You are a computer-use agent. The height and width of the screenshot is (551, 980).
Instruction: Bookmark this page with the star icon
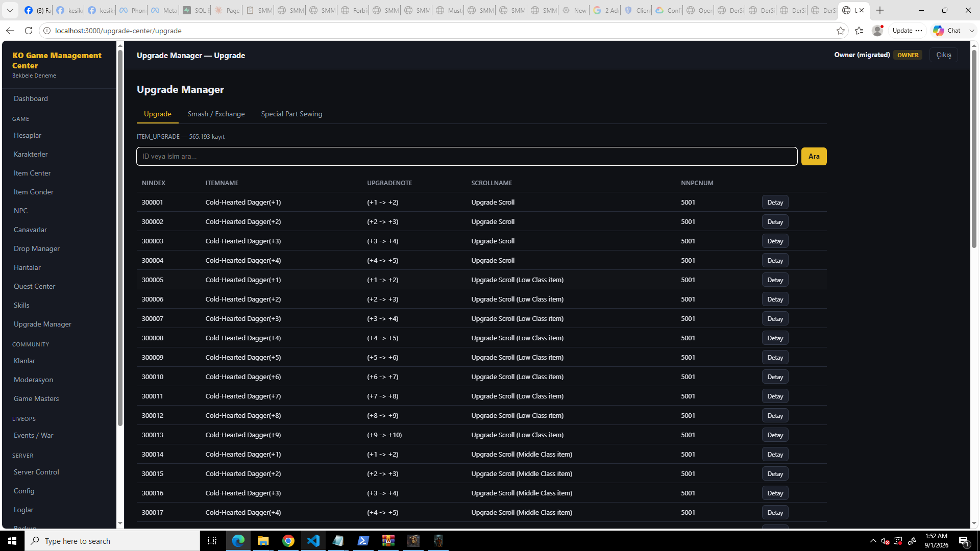pos(841,31)
